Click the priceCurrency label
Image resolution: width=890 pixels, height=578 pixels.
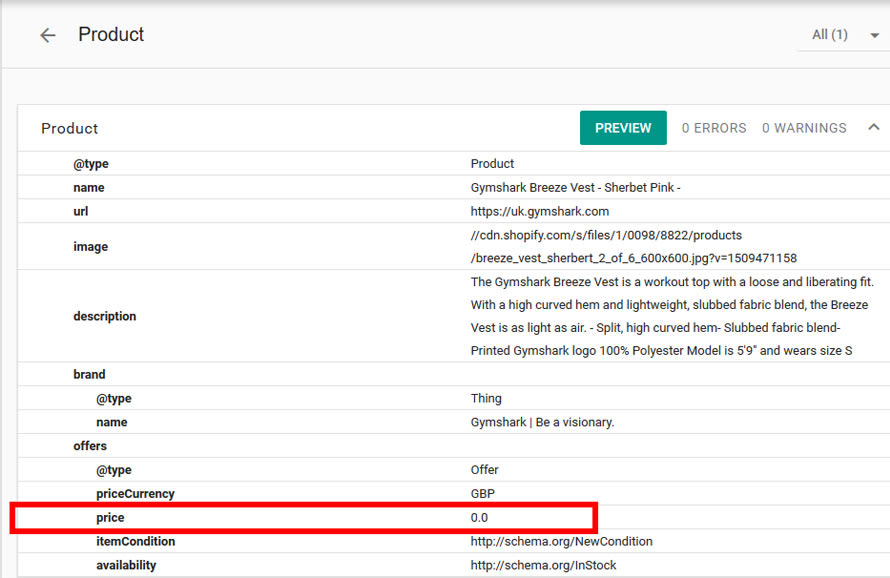(x=135, y=494)
